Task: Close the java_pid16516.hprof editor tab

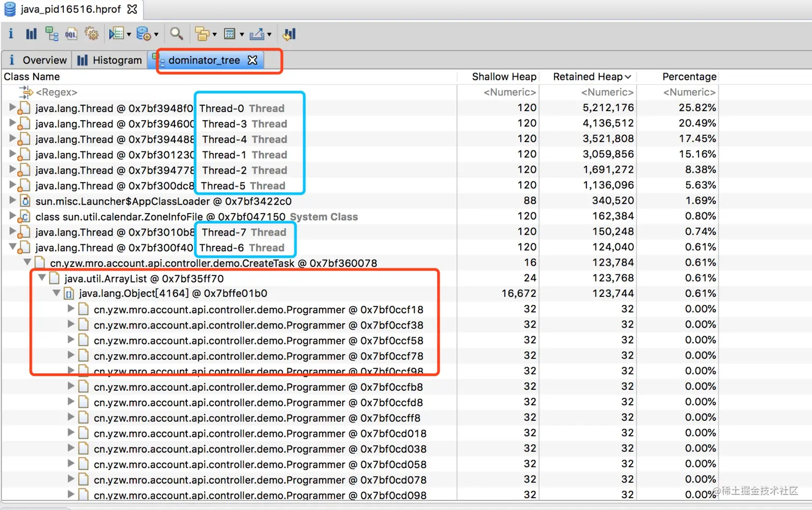Action: (132, 9)
